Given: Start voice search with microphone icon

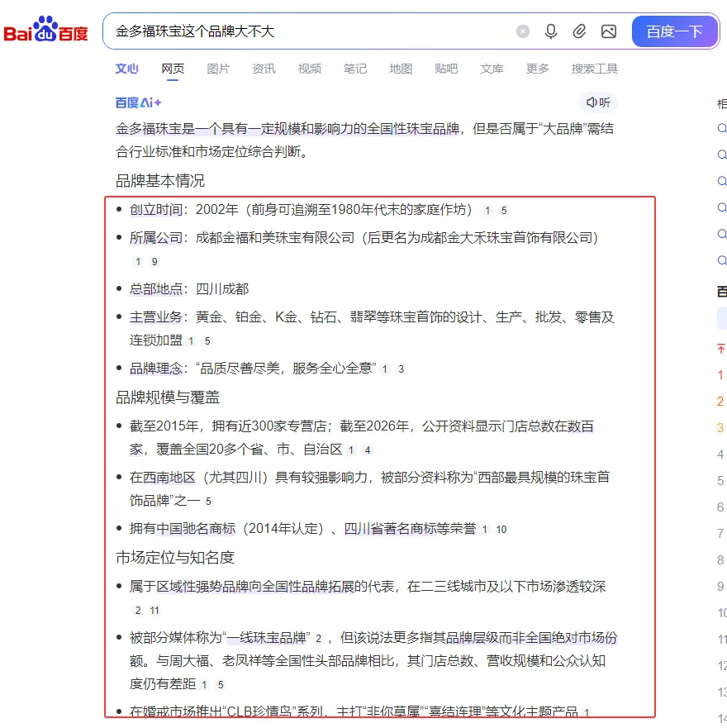Looking at the screenshot, I should point(551,31).
